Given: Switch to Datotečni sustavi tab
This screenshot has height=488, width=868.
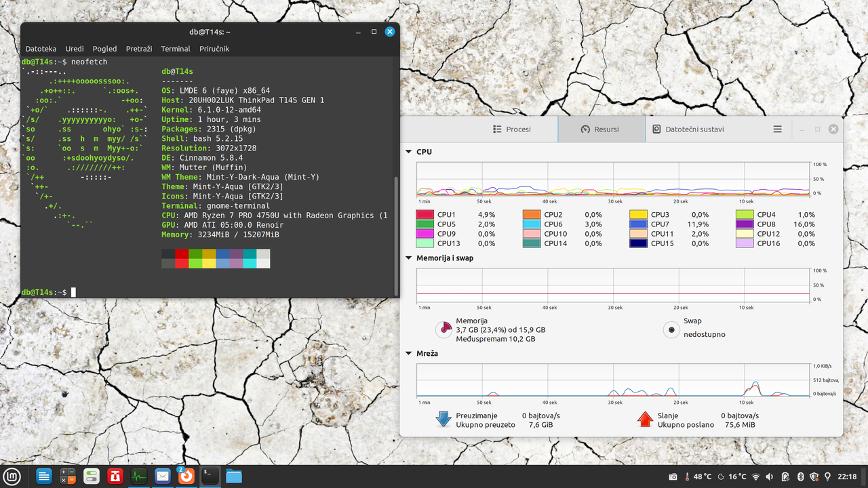Looking at the screenshot, I should [688, 129].
